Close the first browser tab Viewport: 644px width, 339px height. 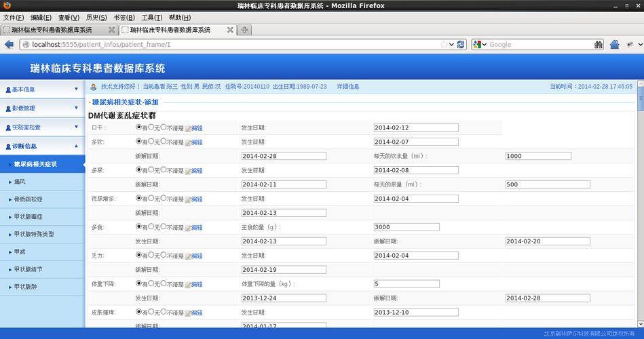coord(112,30)
